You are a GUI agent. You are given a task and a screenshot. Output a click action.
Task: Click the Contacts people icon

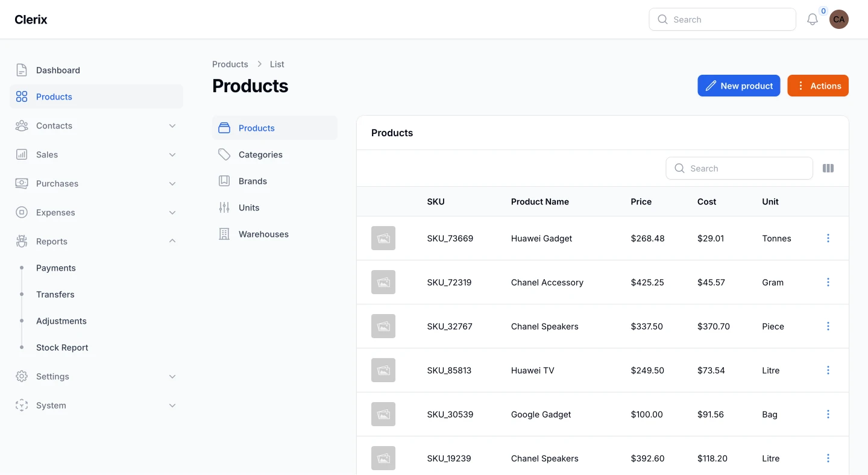coord(22,125)
